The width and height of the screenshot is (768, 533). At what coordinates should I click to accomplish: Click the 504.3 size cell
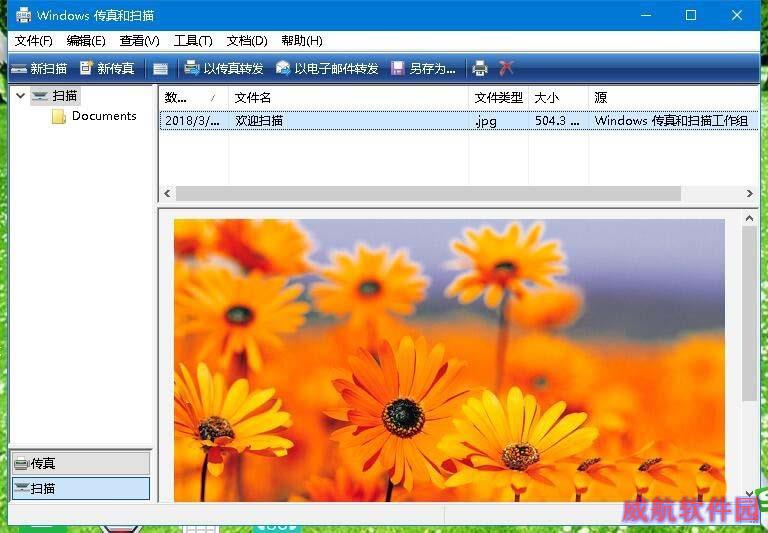click(557, 121)
